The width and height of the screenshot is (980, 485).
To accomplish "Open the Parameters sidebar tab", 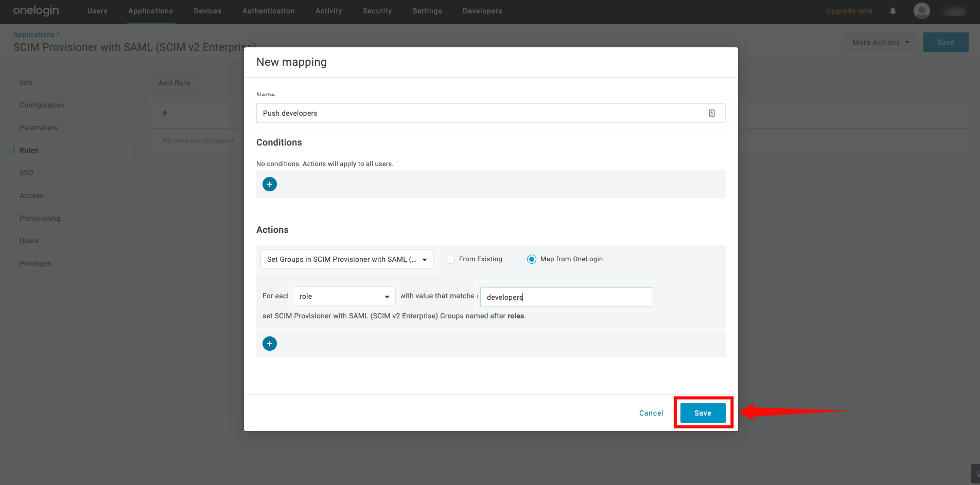I will (39, 128).
